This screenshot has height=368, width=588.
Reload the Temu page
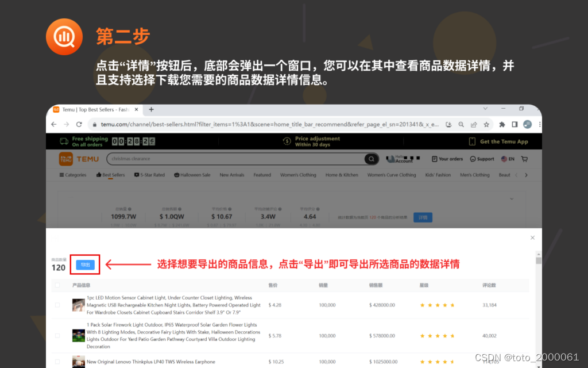(x=79, y=124)
